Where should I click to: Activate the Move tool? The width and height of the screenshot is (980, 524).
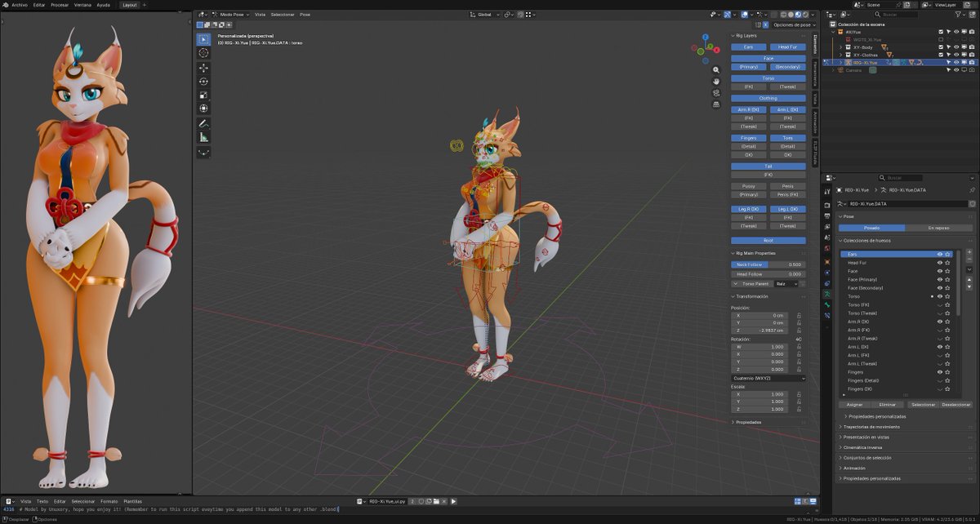(x=203, y=68)
